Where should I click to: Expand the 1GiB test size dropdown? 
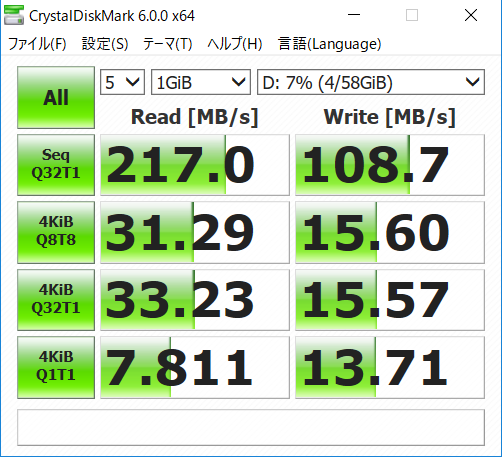[x=201, y=82]
